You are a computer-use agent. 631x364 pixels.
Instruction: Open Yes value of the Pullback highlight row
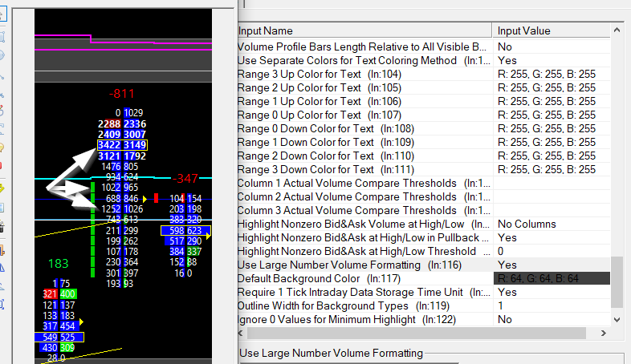[552, 238]
